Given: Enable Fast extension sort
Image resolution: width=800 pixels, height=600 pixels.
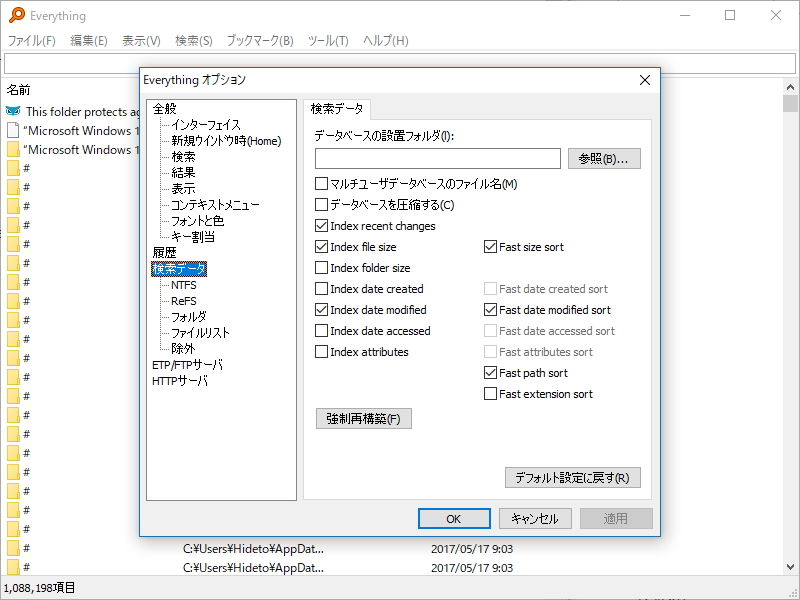Looking at the screenshot, I should (x=490, y=394).
